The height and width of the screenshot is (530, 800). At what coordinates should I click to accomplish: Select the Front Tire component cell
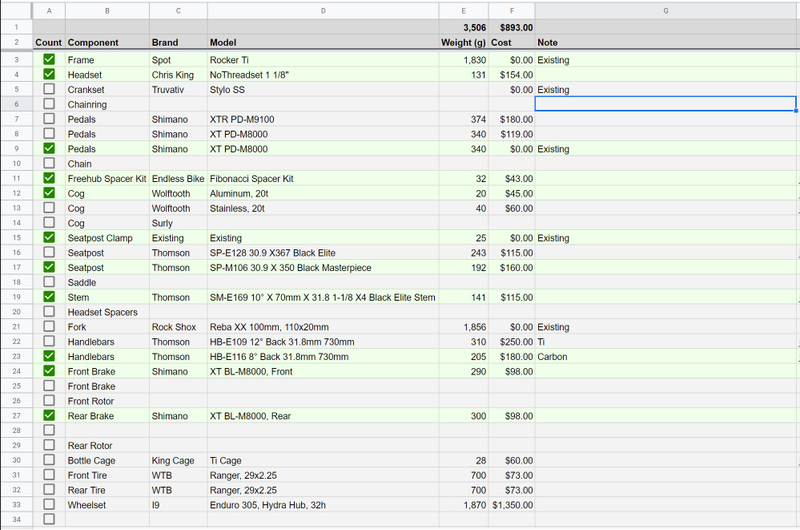107,475
